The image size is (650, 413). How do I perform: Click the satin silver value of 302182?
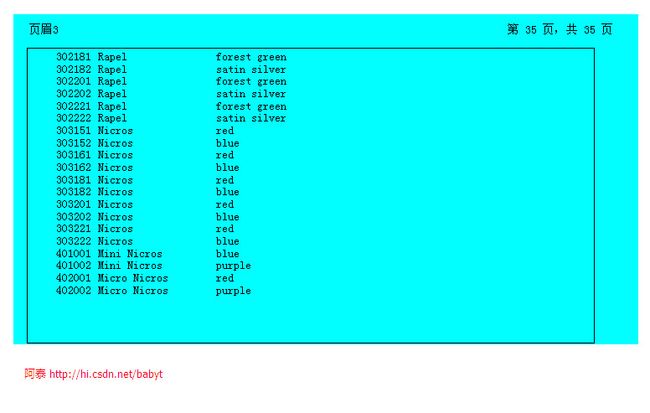pos(251,70)
